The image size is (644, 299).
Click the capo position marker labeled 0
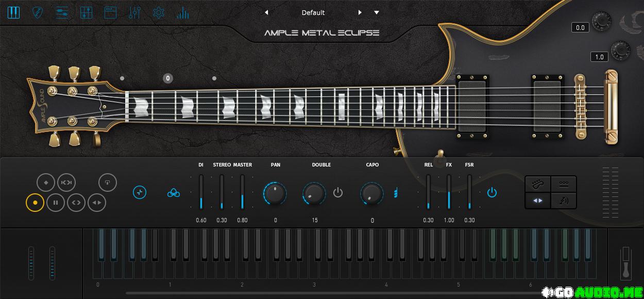click(x=167, y=78)
